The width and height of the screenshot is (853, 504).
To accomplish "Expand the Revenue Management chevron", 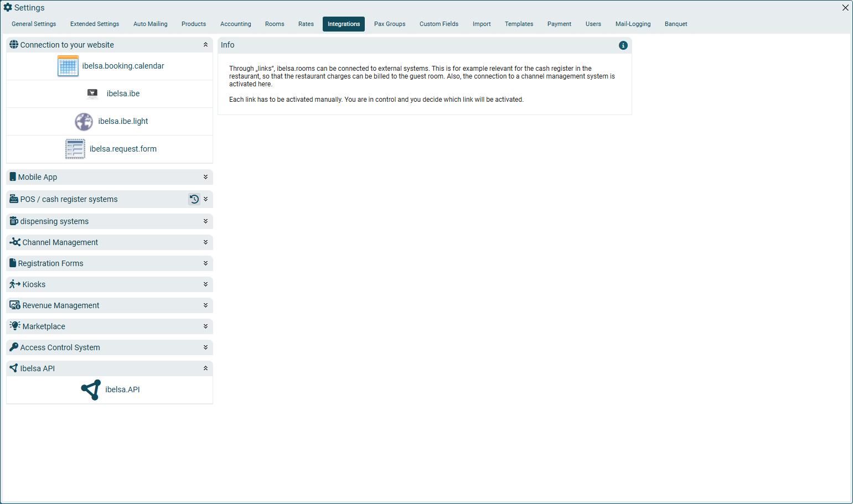I will pyautogui.click(x=205, y=305).
